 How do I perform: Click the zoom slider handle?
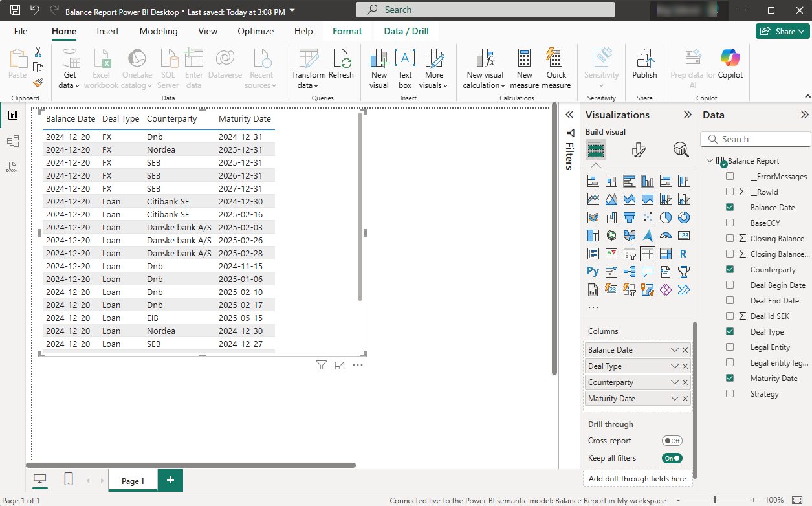[x=715, y=500]
